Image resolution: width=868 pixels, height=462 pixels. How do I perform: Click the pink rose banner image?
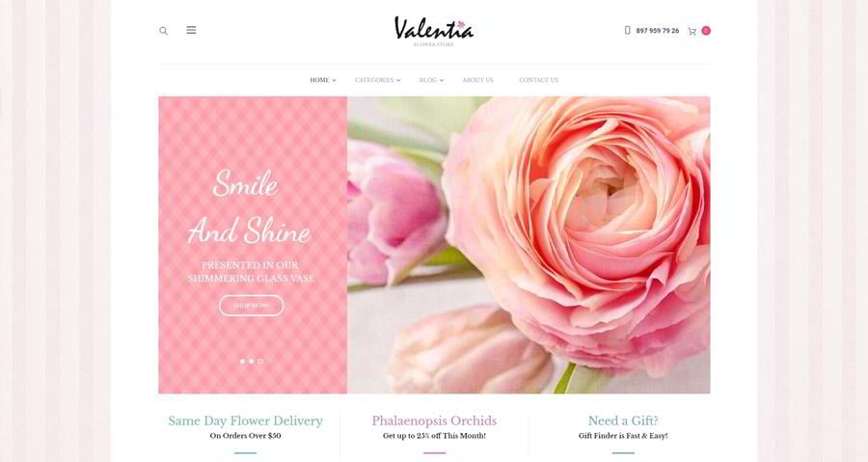pos(529,245)
